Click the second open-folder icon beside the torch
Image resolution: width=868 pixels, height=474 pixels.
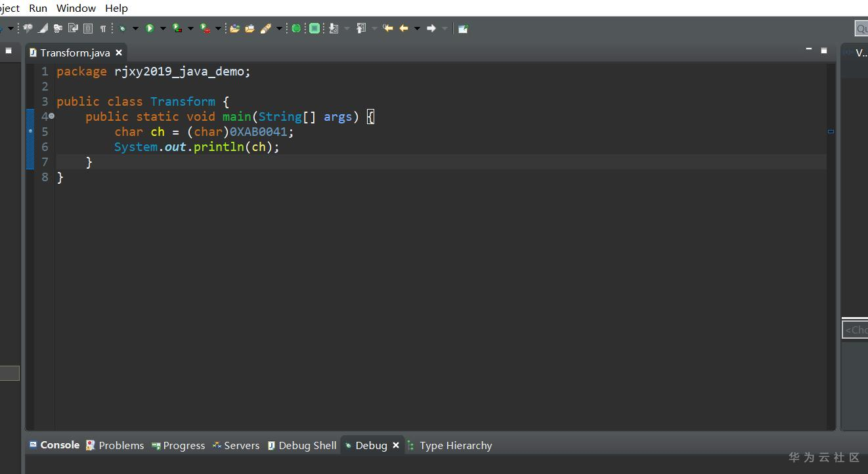[x=250, y=28]
